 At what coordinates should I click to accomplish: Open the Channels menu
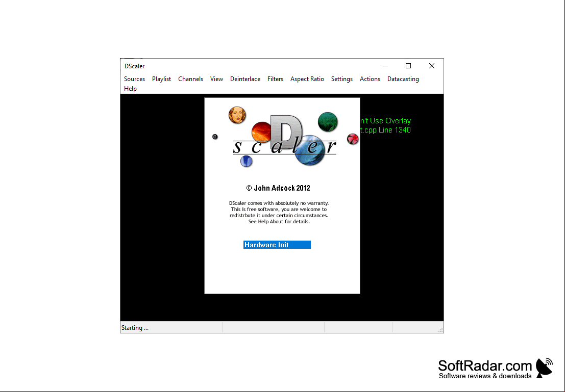click(190, 79)
